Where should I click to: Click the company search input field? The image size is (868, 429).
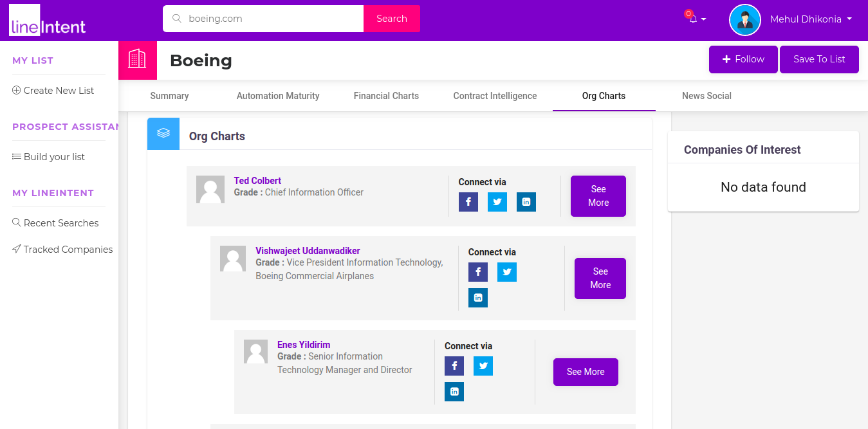tap(270, 19)
